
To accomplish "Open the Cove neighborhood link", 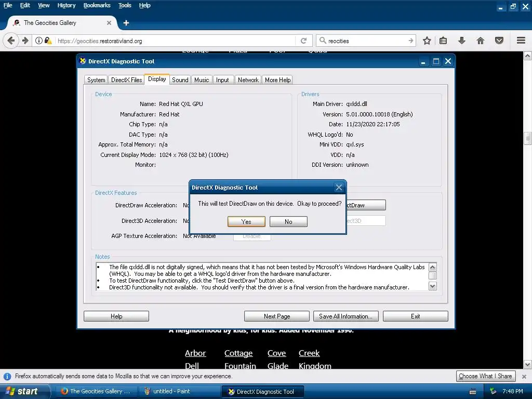I will point(276,353).
